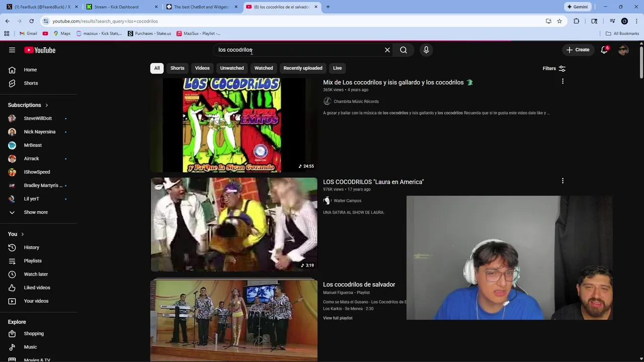Select the Shorts filter chip
Screen dimensions: 644x362
pyautogui.click(x=177, y=68)
